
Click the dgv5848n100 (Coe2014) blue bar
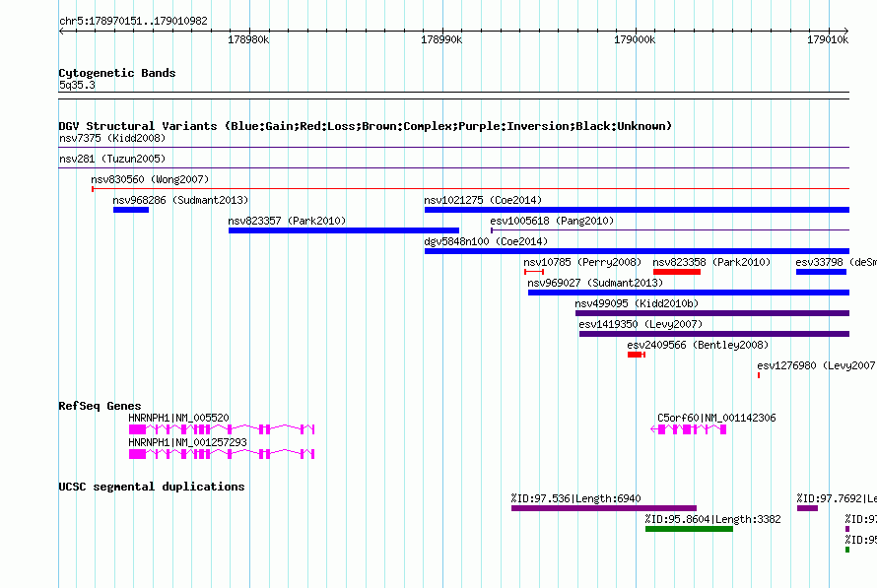click(x=637, y=251)
